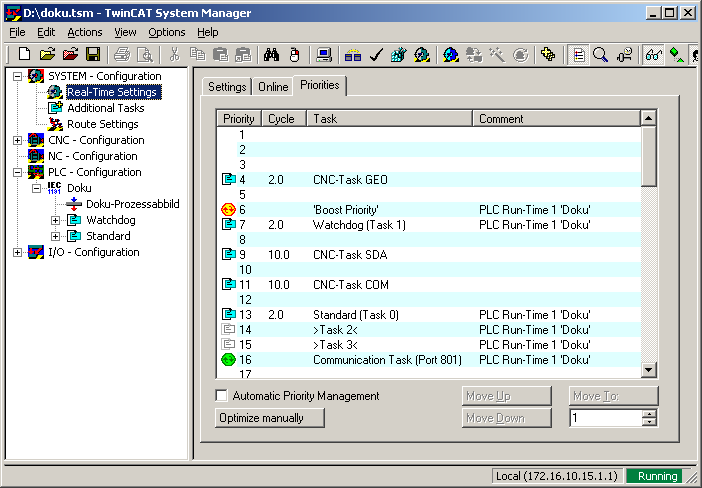The height and width of the screenshot is (488, 702).
Task: Click the Print Preview toolbar icon
Action: (x=145, y=55)
